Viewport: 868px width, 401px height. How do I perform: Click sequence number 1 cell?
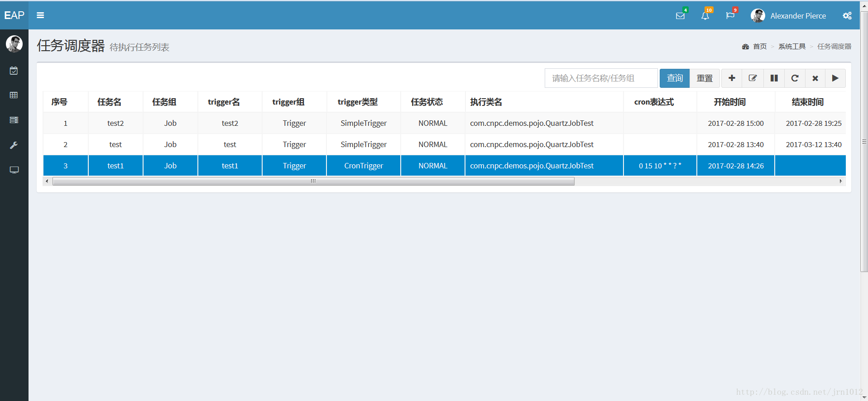[66, 123]
